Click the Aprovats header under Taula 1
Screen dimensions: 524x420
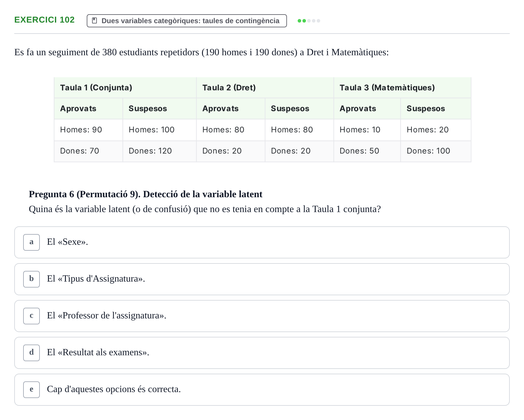pos(89,109)
